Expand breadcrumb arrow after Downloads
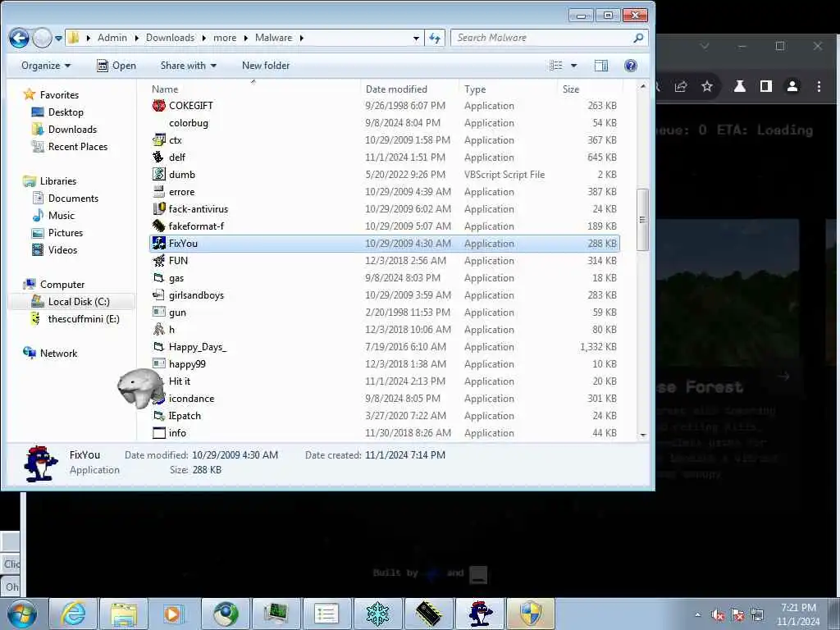The width and height of the screenshot is (840, 630). click(x=204, y=38)
